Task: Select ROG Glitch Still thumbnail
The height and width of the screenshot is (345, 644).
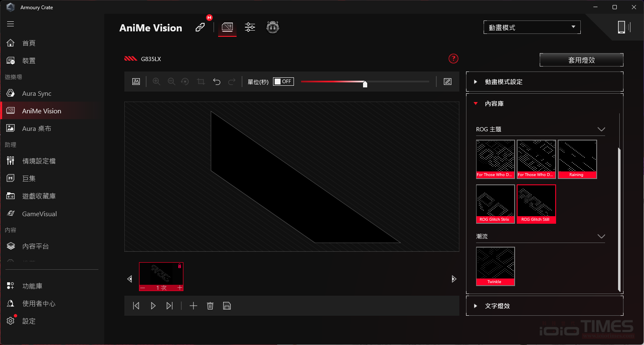Action: [536, 204]
